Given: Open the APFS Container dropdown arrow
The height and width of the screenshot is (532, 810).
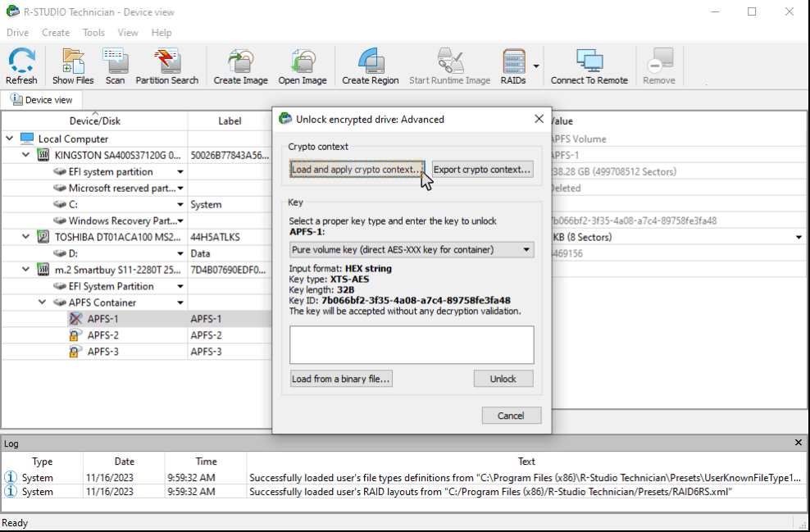Looking at the screenshot, I should 180,302.
